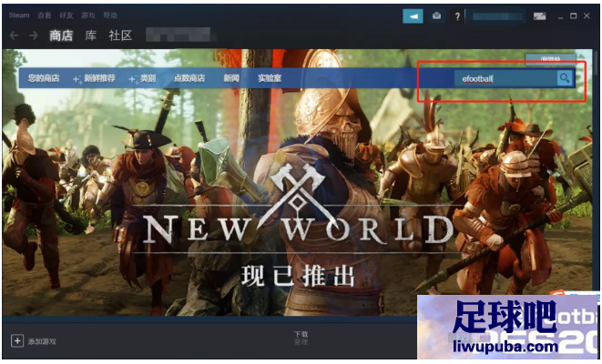Click the announcements megaphone icon
The width and height of the screenshot is (602, 364).
pyautogui.click(x=413, y=16)
